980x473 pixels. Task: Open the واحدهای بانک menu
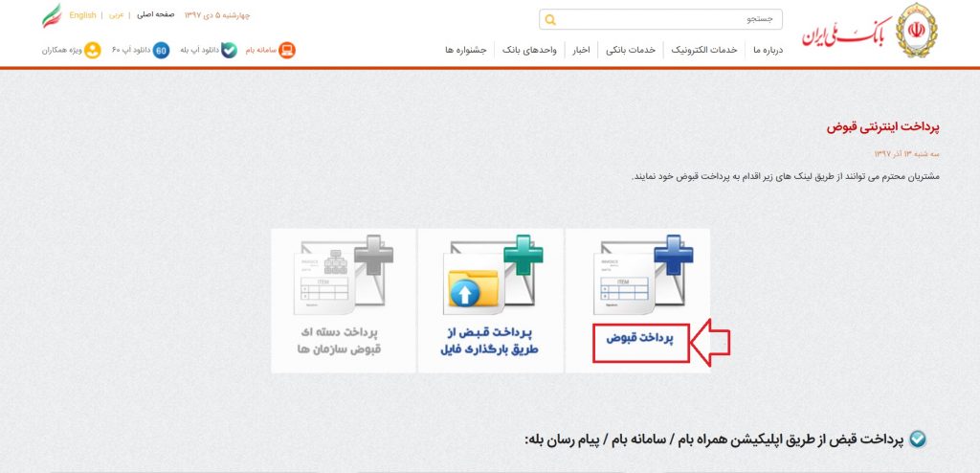529,50
